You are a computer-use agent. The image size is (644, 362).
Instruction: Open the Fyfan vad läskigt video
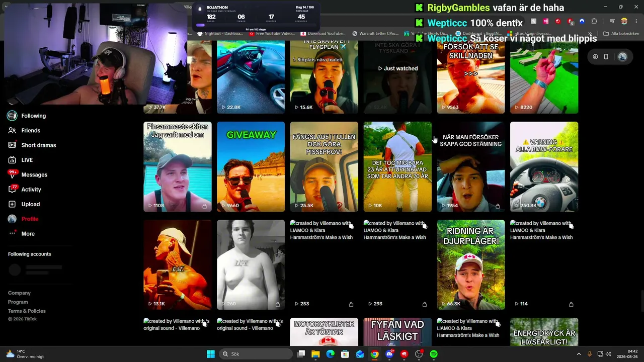[397, 332]
